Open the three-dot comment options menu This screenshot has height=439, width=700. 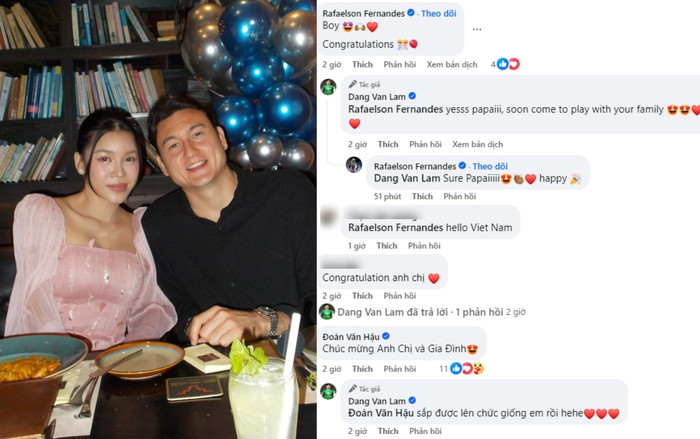pos(477,29)
